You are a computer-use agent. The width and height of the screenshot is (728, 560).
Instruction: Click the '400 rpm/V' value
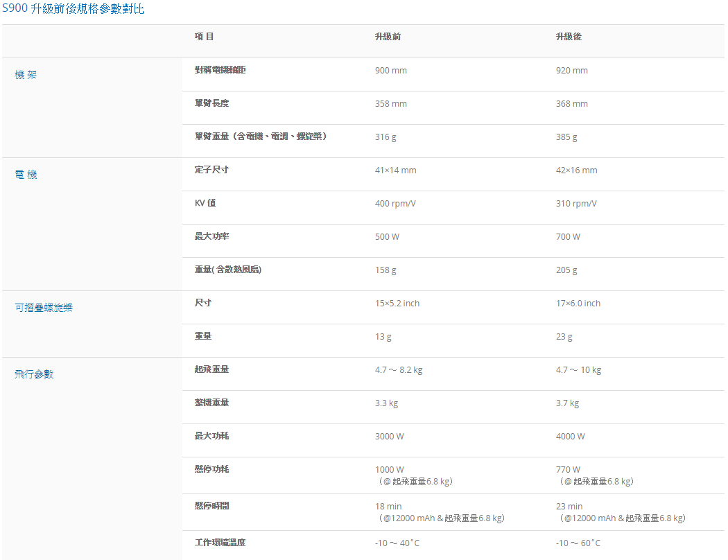(x=396, y=204)
